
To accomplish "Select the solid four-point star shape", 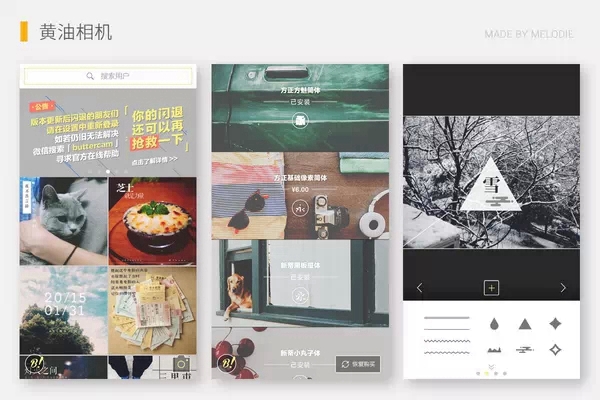I will coord(555,324).
